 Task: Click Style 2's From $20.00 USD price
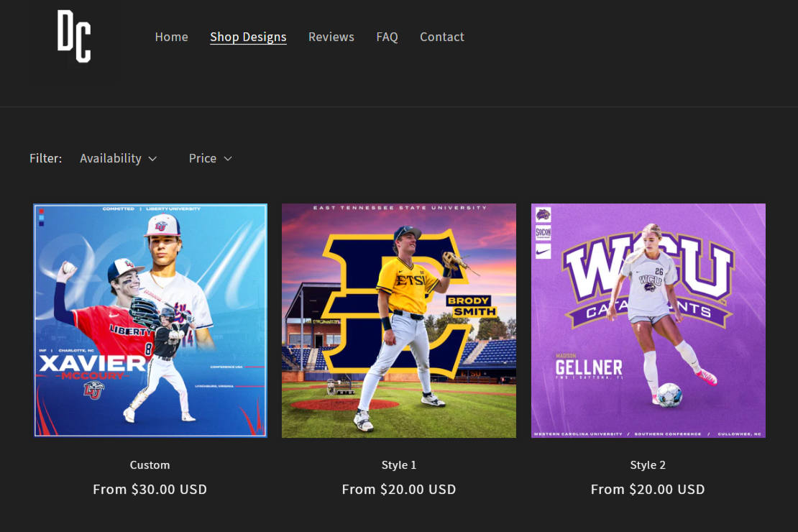pos(648,490)
